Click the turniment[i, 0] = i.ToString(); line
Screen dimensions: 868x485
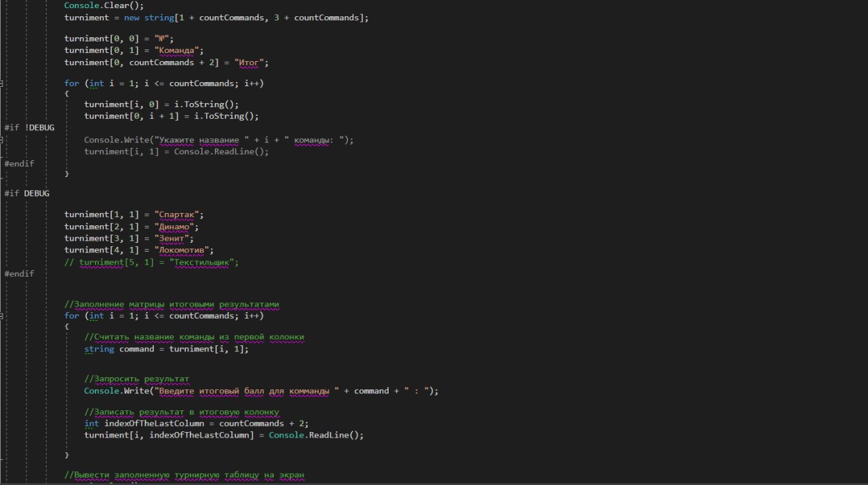tap(161, 104)
